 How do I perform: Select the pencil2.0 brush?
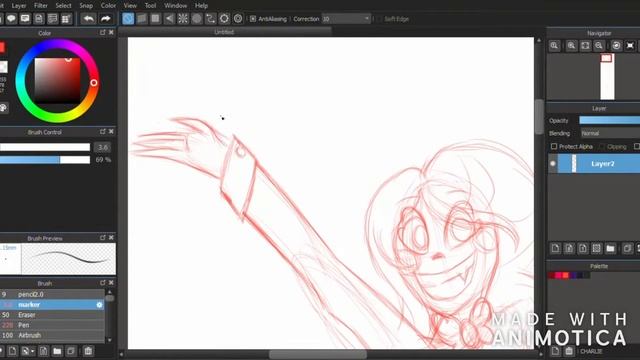(52, 294)
